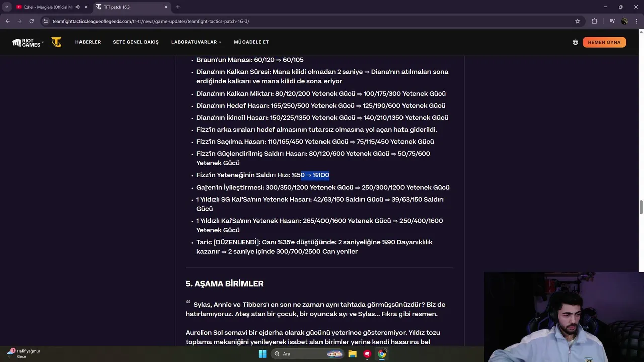Image resolution: width=644 pixels, height=362 pixels.
Task: Open the media controls icon in toolbar
Action: [612, 21]
